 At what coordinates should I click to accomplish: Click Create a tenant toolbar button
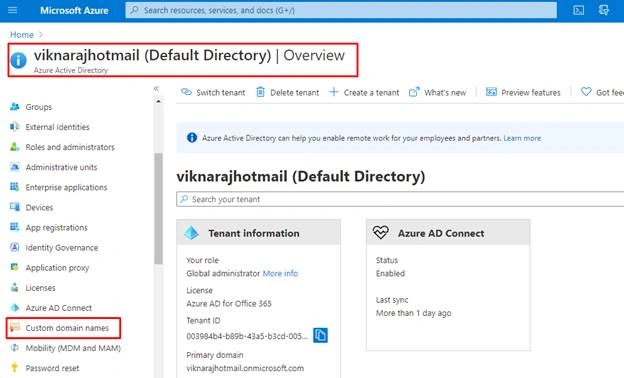click(x=364, y=92)
